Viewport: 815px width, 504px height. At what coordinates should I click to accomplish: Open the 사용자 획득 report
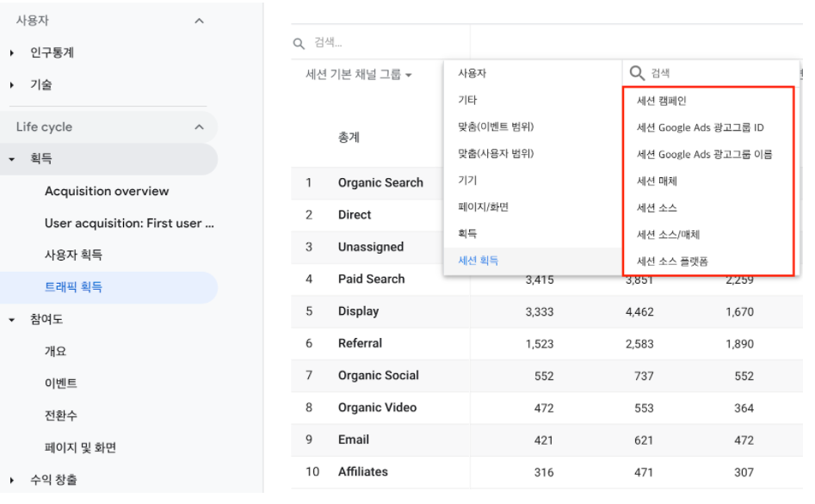coord(73,255)
